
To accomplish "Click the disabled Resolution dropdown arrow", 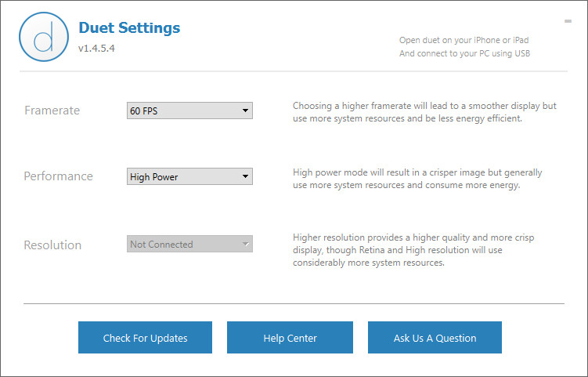I will coord(245,244).
